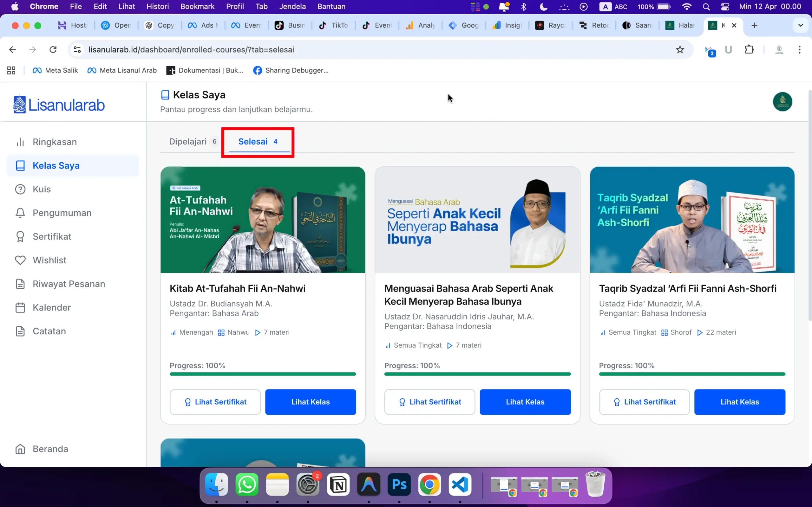Open the profile avatar top right
Screen dimensions: 812x507
point(783,101)
